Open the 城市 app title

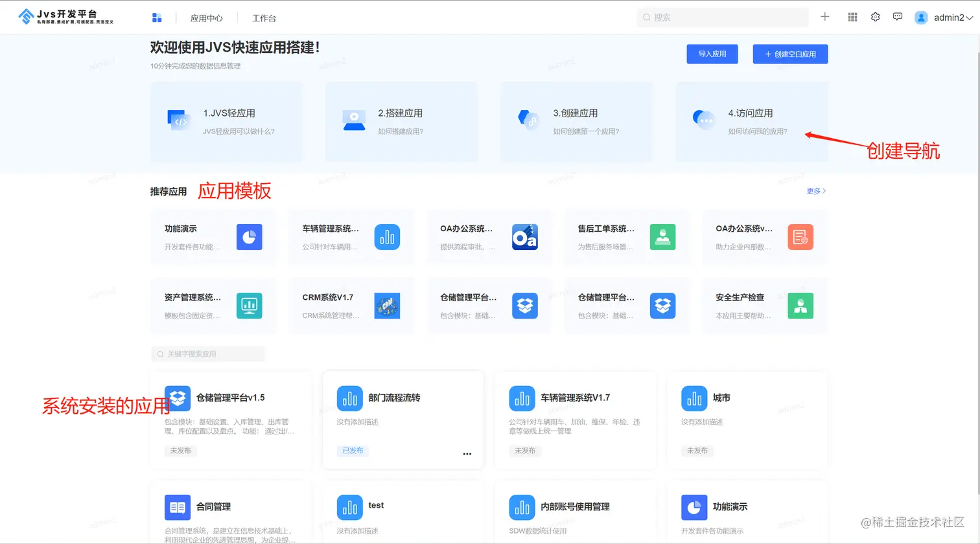click(x=721, y=398)
